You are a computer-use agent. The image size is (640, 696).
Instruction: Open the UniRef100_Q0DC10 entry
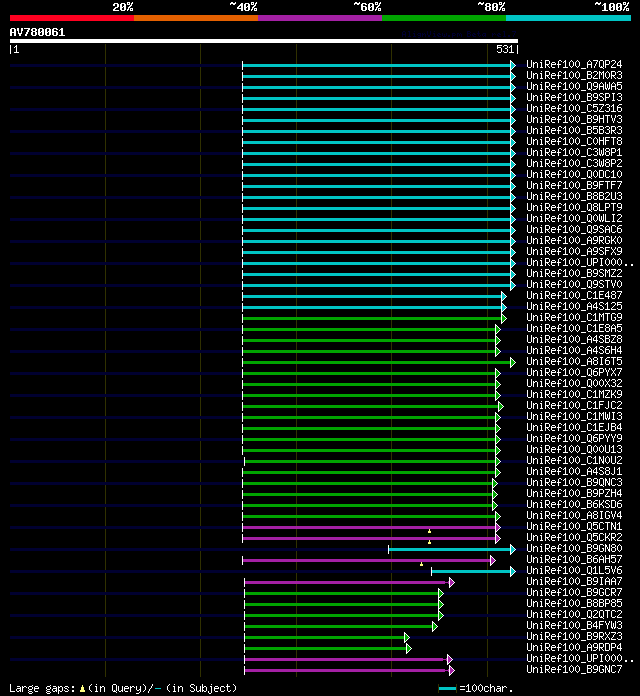pos(574,174)
